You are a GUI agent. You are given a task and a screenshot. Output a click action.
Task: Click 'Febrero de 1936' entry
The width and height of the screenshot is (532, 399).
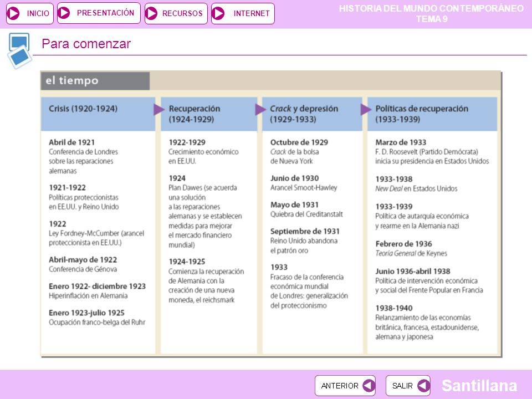pos(404,244)
